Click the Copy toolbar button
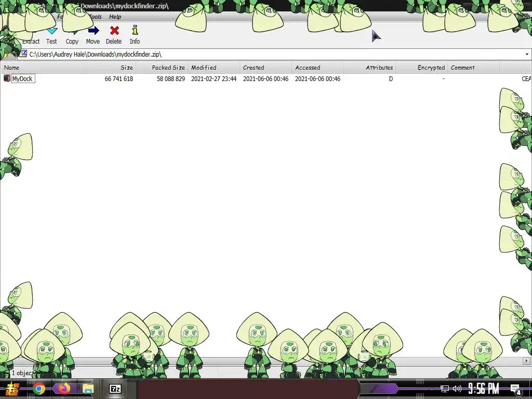The height and width of the screenshot is (399, 532). [x=72, y=35]
